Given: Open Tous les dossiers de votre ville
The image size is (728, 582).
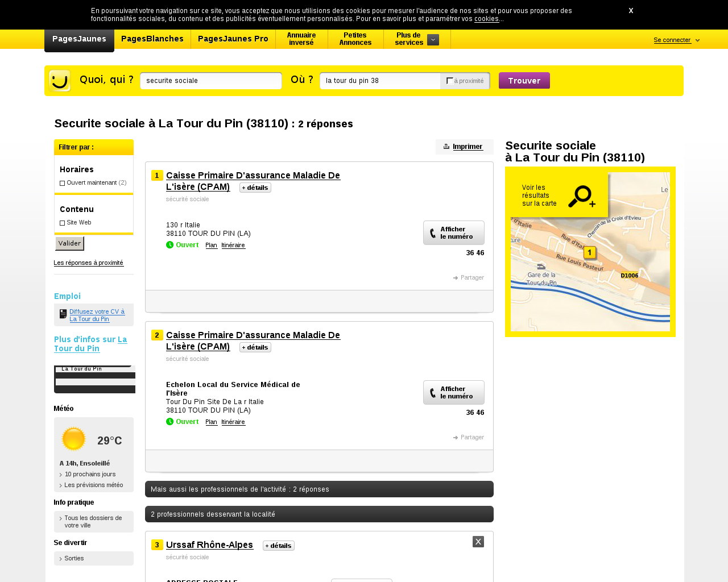Looking at the screenshot, I should coord(93,522).
